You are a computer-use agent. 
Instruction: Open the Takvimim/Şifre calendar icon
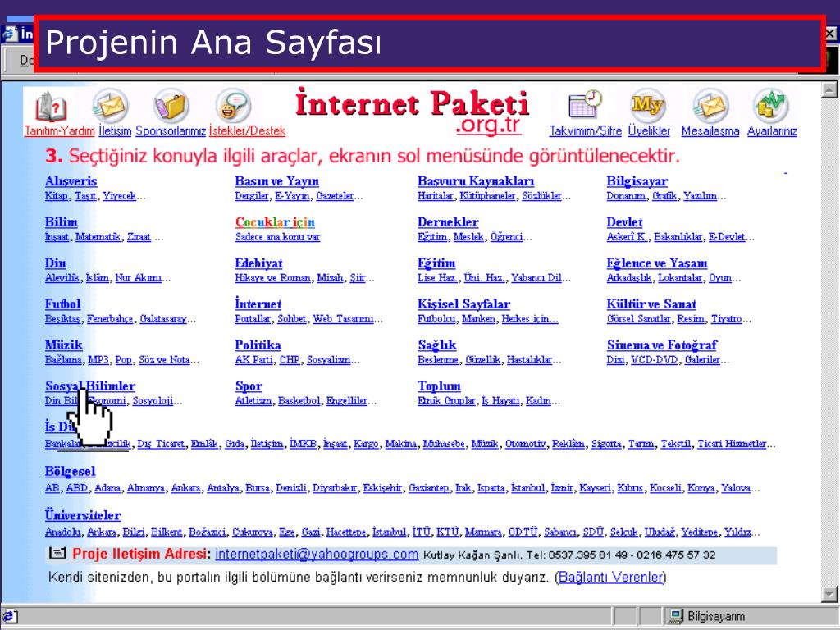pos(585,104)
